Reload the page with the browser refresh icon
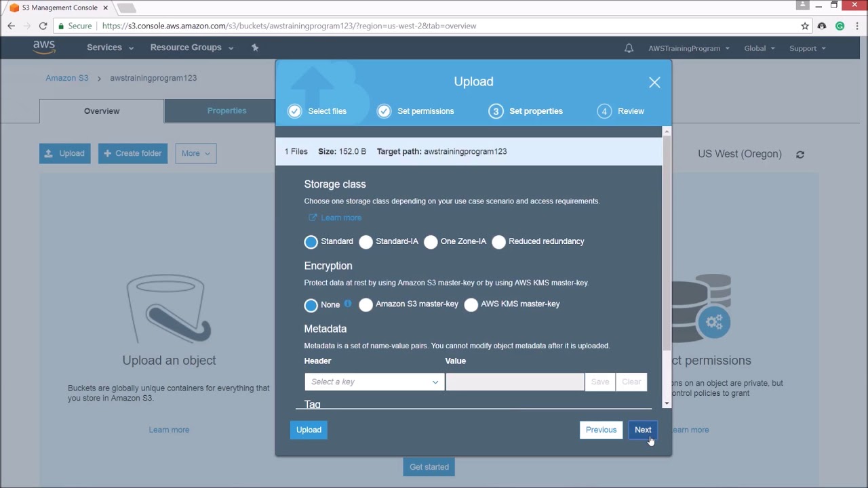 43,26
